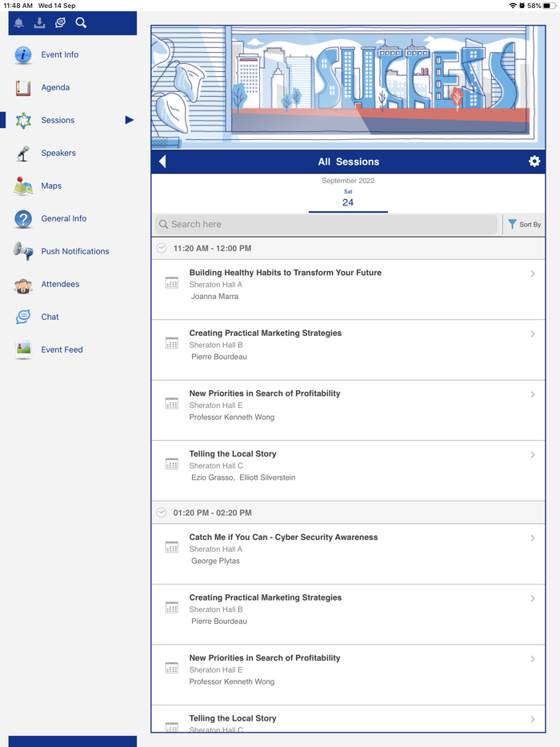Open the Sort By filter
The image size is (560, 747).
point(524,225)
